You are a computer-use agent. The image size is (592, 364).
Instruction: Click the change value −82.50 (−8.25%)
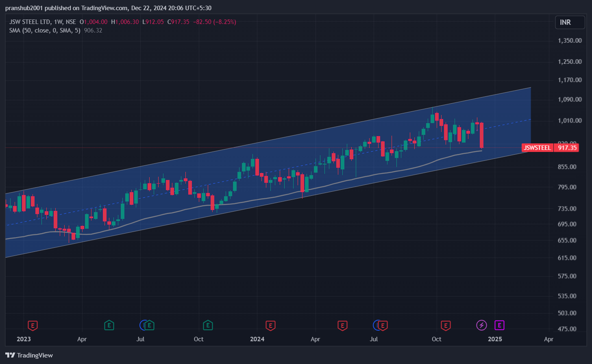click(x=214, y=22)
